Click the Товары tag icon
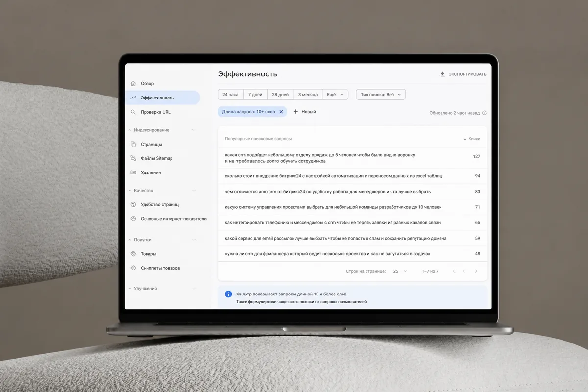The width and height of the screenshot is (588, 392). click(x=133, y=254)
